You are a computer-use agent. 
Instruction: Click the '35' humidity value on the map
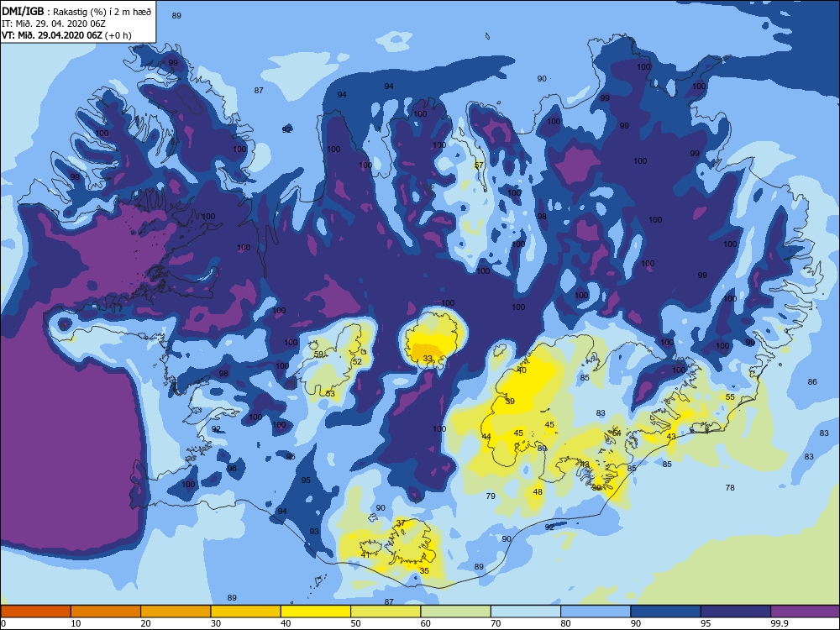424,570
